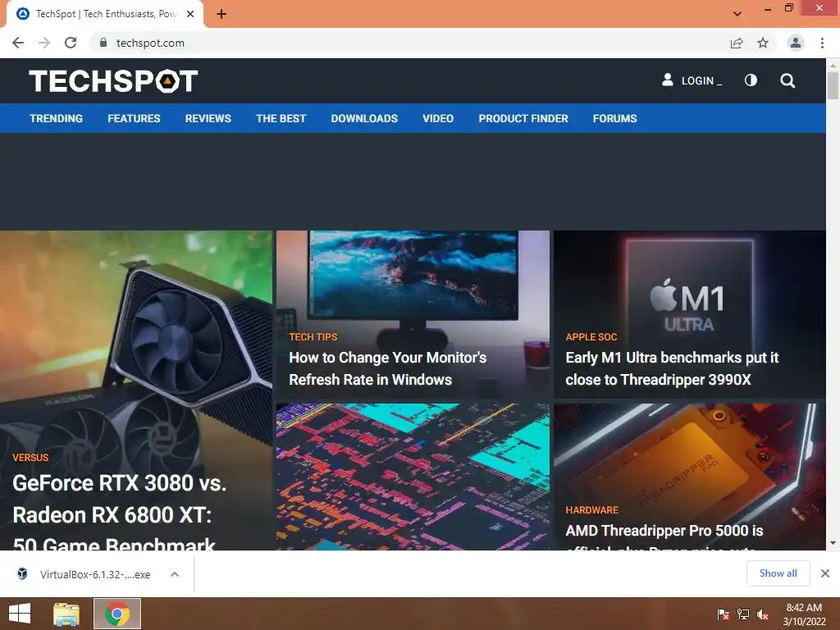Viewport: 840px width, 630px height.
Task: Click the page vertical scrollbar thumb
Action: pyautogui.click(x=833, y=85)
